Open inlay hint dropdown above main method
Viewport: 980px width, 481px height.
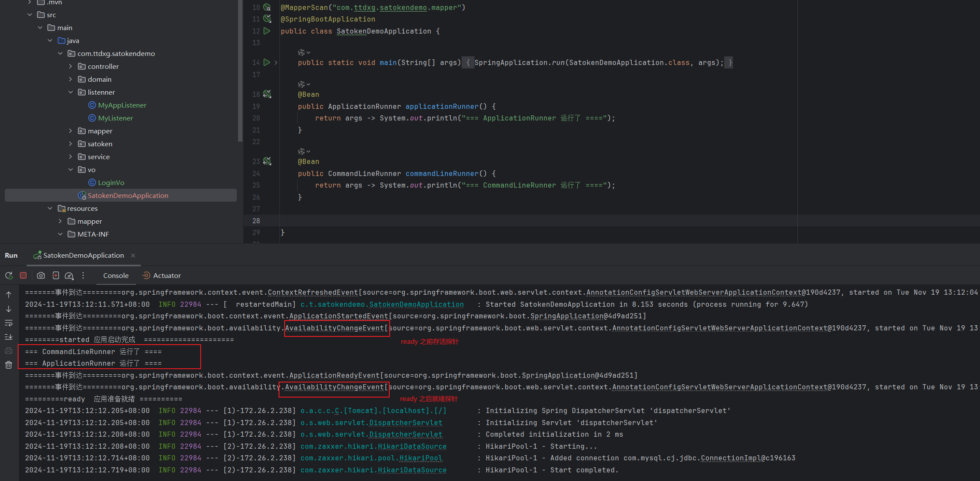pos(304,52)
